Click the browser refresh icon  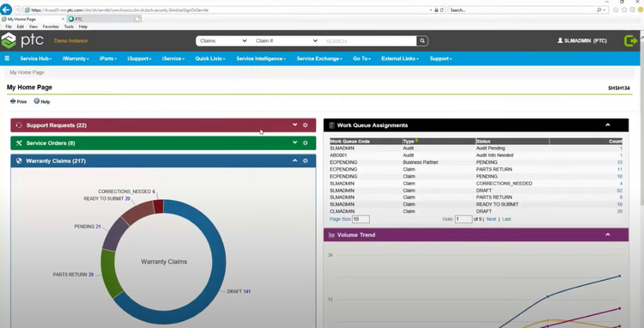click(x=442, y=9)
